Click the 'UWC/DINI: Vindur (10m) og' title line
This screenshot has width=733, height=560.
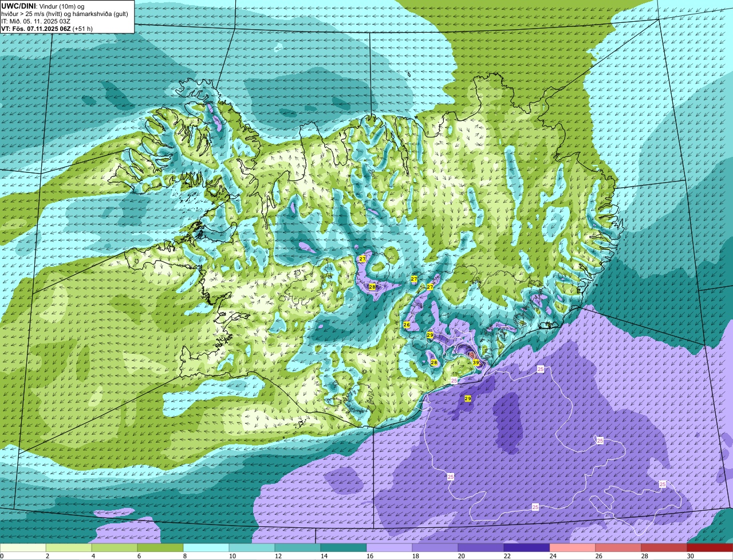click(x=43, y=6)
